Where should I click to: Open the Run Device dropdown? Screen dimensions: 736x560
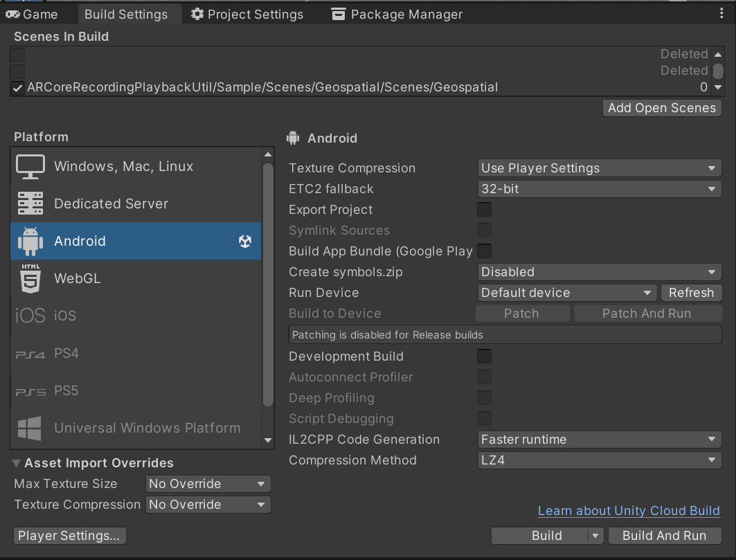pos(567,292)
